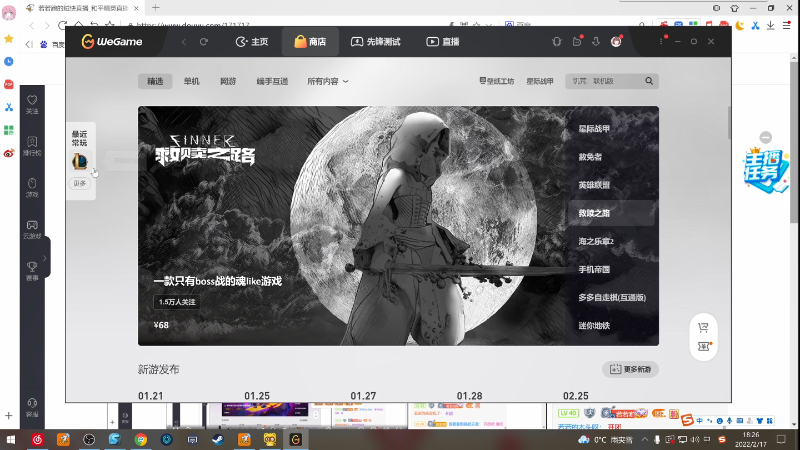The width and height of the screenshot is (800, 450).
Task: Open 云游戏 icon in Douyu sidebar
Action: [x=32, y=230]
